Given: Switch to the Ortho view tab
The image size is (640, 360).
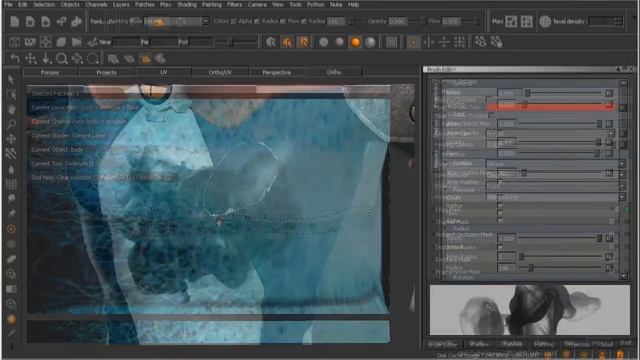Looking at the screenshot, I should [333, 72].
